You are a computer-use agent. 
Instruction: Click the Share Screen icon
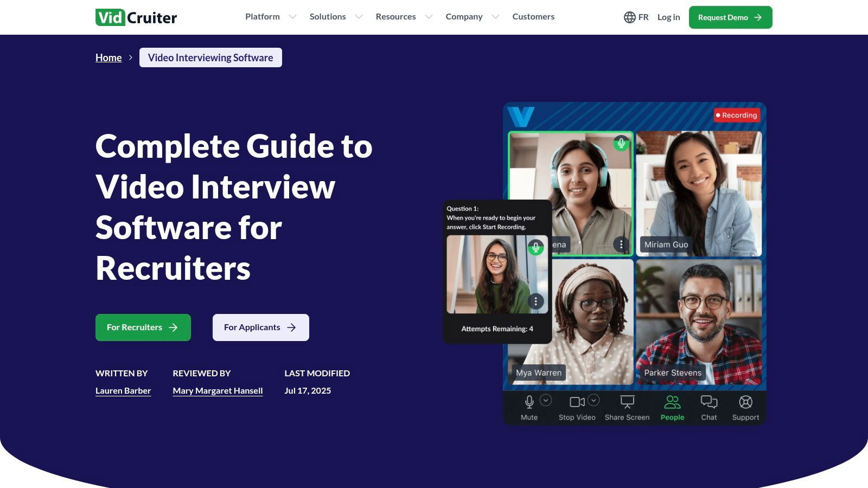click(x=627, y=402)
